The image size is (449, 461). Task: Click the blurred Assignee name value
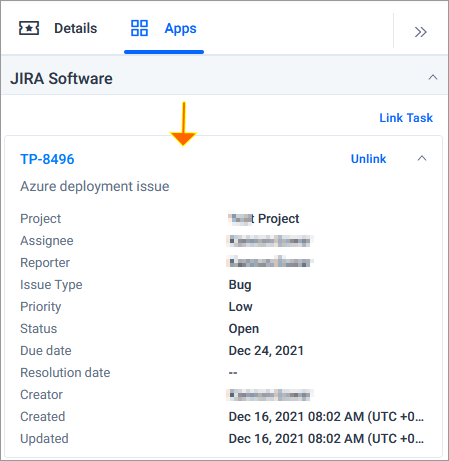pyautogui.click(x=269, y=241)
